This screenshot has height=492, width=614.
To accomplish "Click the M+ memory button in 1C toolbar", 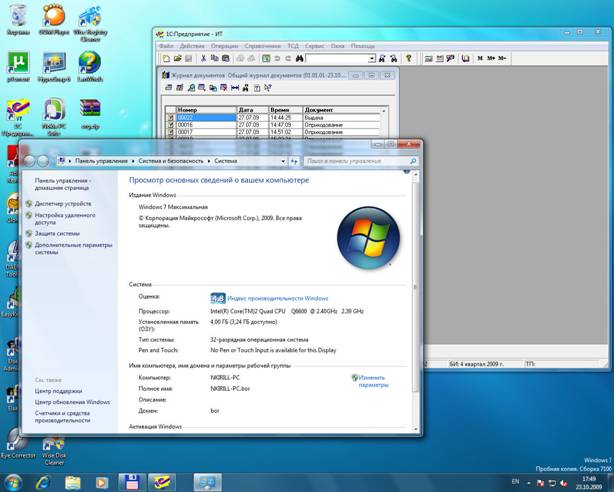I will click(491, 58).
